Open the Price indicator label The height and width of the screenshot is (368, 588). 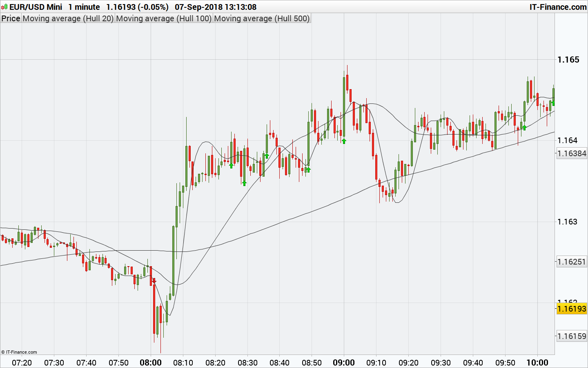pyautogui.click(x=11, y=18)
